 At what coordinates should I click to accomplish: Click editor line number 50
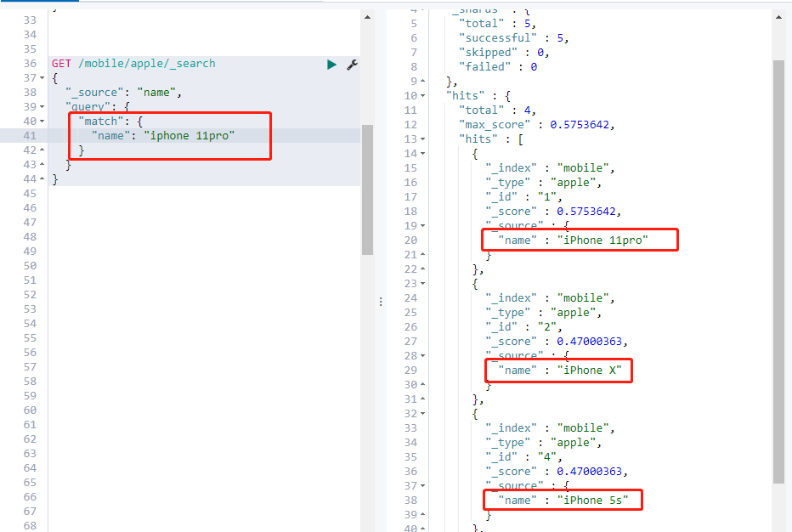coord(30,266)
